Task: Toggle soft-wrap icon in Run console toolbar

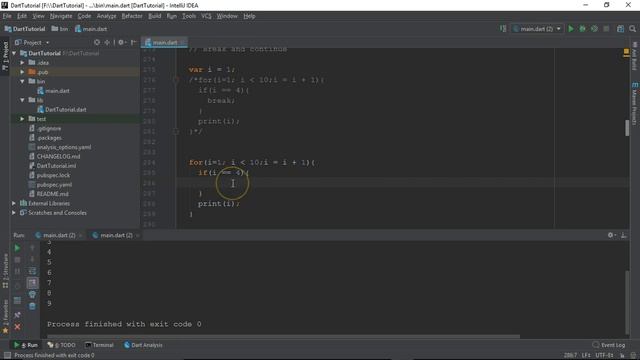Action: point(32,271)
